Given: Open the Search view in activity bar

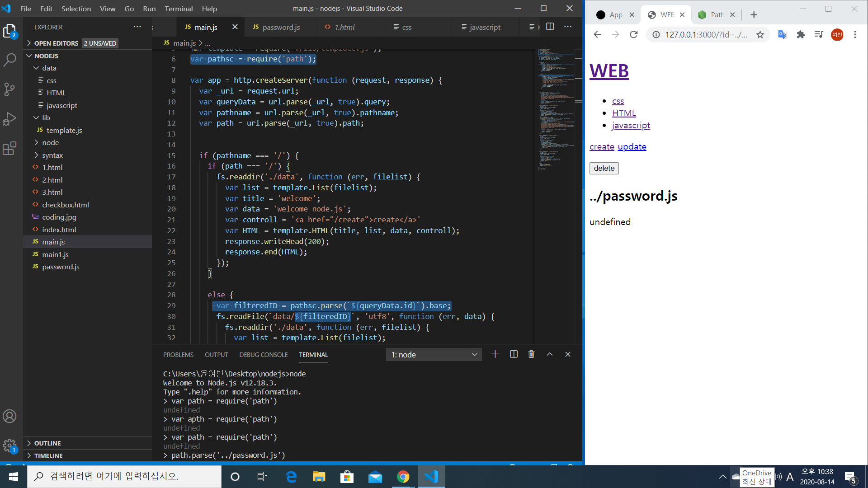Looking at the screenshot, I should coord(9,60).
